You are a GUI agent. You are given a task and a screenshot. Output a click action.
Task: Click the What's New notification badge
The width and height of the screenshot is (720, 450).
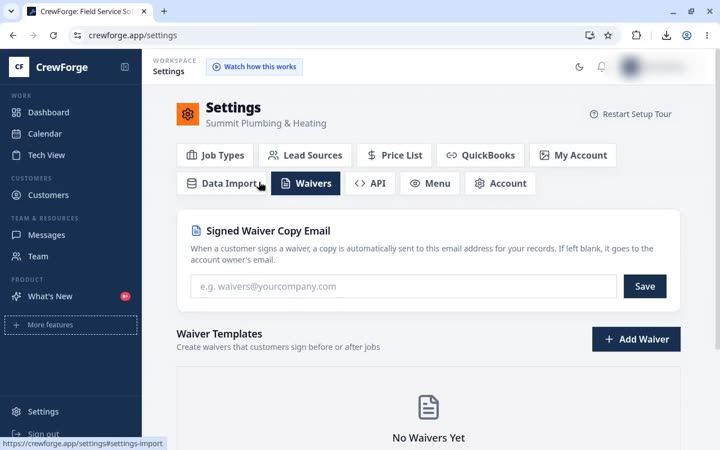point(125,296)
